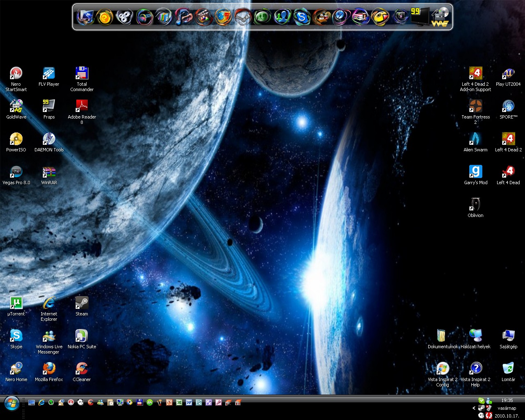Image resolution: width=525 pixels, height=420 pixels.
Task: Click the Skype icon in the top dock
Action: [302, 17]
